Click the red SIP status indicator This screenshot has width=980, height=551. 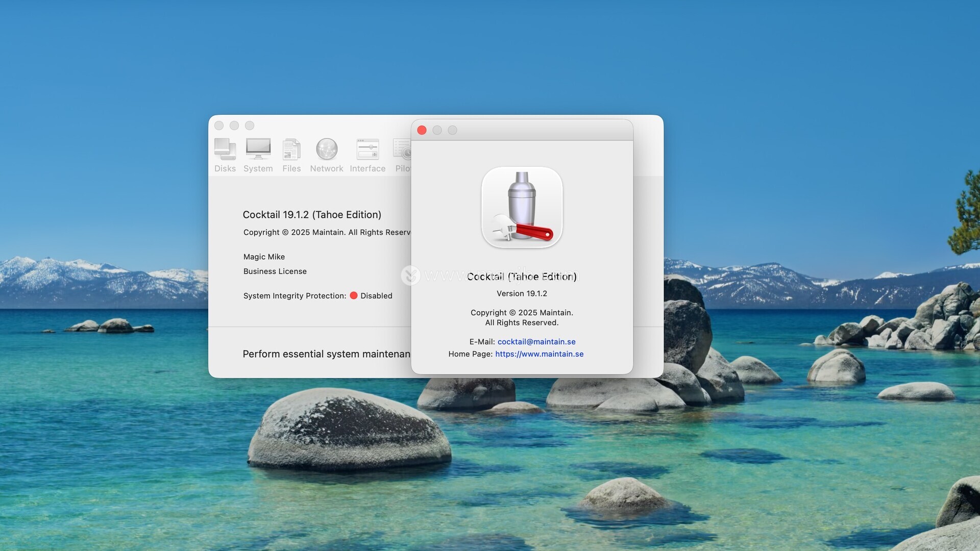354,295
